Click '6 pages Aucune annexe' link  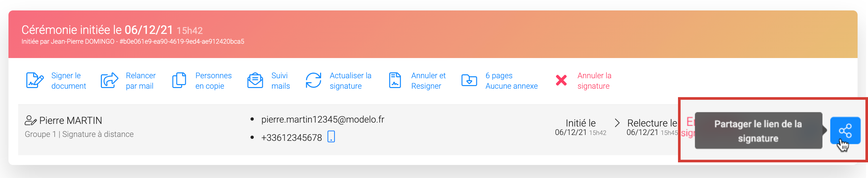(x=511, y=81)
